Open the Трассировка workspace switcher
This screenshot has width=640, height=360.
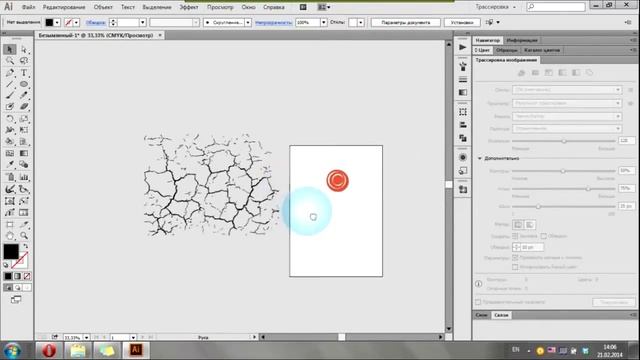[496, 7]
